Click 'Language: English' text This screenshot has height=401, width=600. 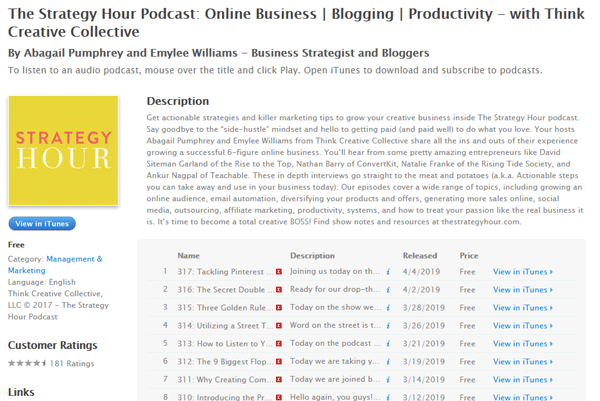tap(42, 282)
